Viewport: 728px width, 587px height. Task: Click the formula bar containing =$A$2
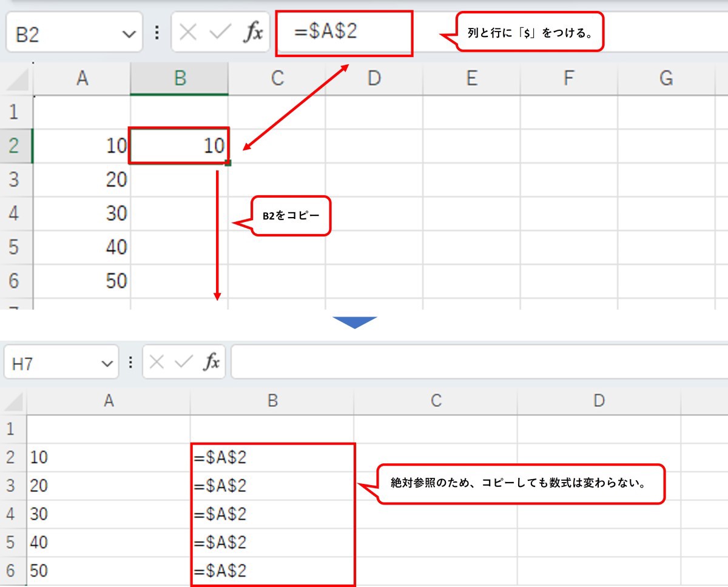coord(344,33)
